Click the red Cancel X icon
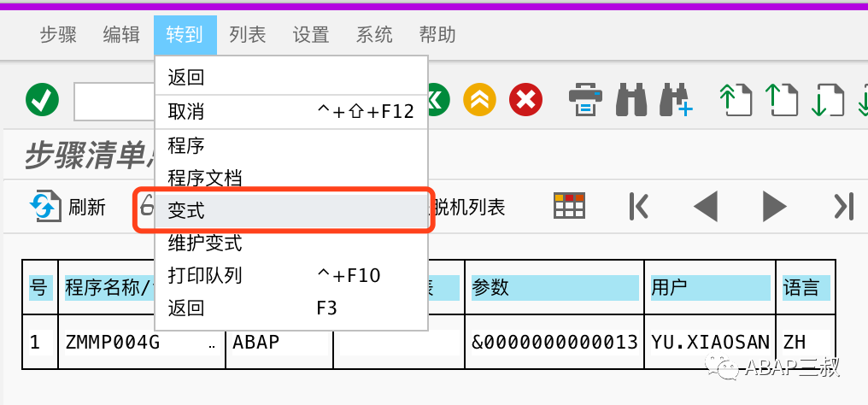Screen dimensions: 868x405 coord(526,100)
